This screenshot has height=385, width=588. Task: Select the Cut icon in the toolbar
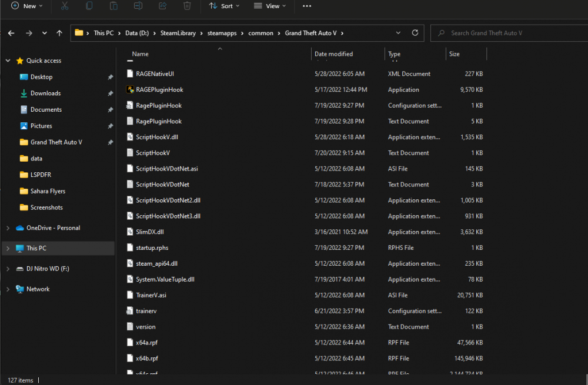(x=65, y=6)
